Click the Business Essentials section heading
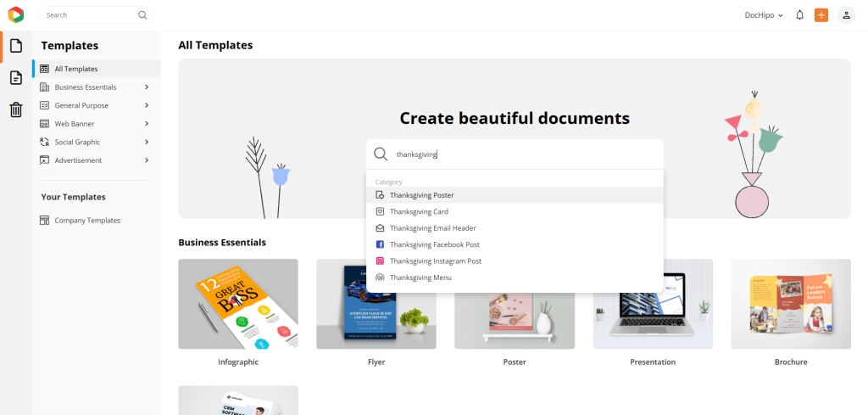The height and width of the screenshot is (415, 868). 222,242
